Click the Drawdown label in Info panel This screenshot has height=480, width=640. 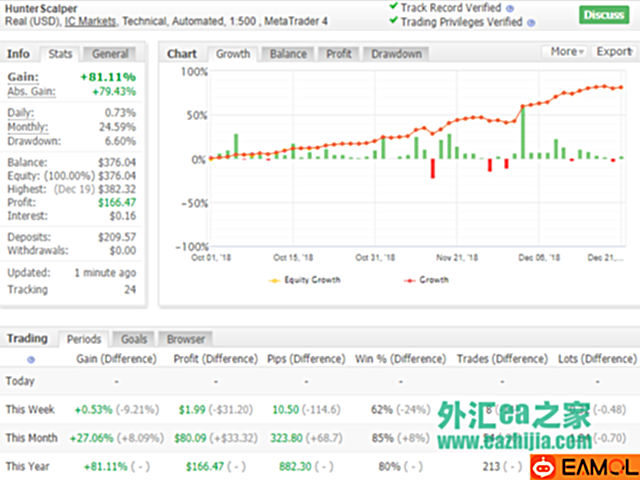pyautogui.click(x=34, y=141)
